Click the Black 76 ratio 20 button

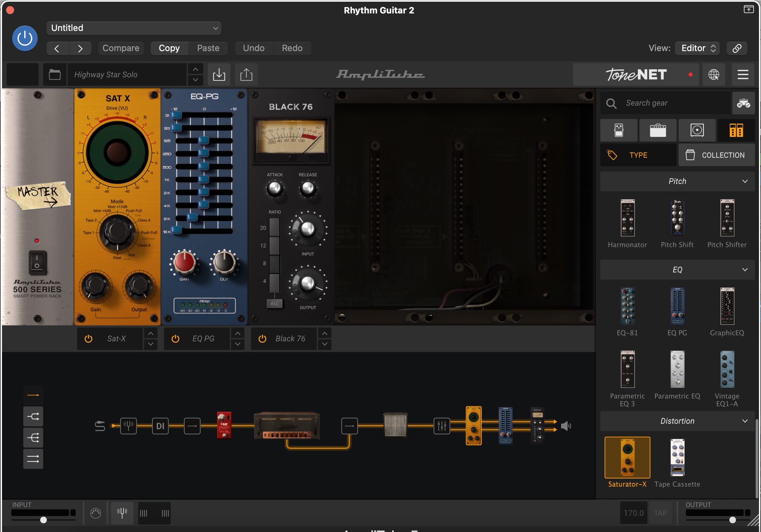tap(274, 227)
